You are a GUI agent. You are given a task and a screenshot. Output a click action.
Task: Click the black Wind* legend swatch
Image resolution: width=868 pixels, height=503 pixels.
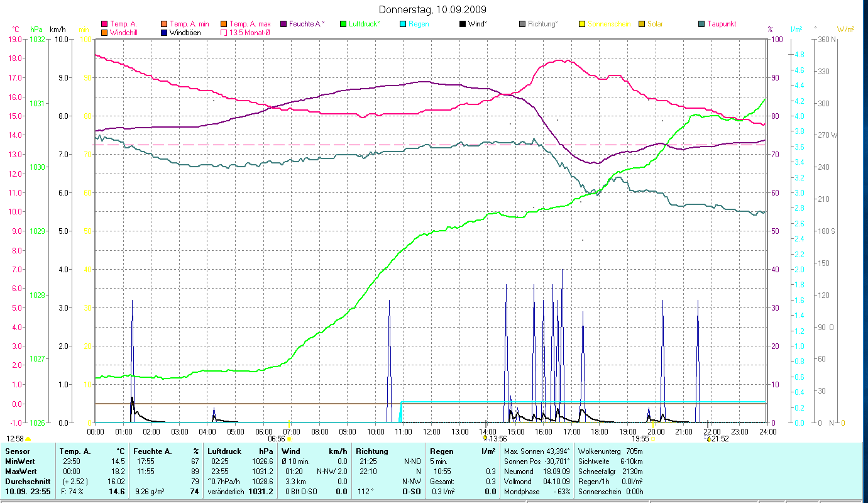pos(462,24)
